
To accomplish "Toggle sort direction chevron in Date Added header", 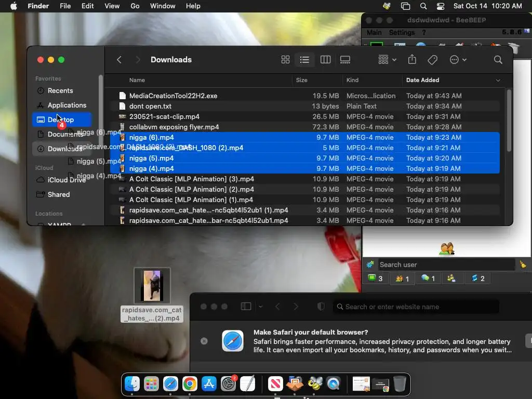I will tap(498, 81).
